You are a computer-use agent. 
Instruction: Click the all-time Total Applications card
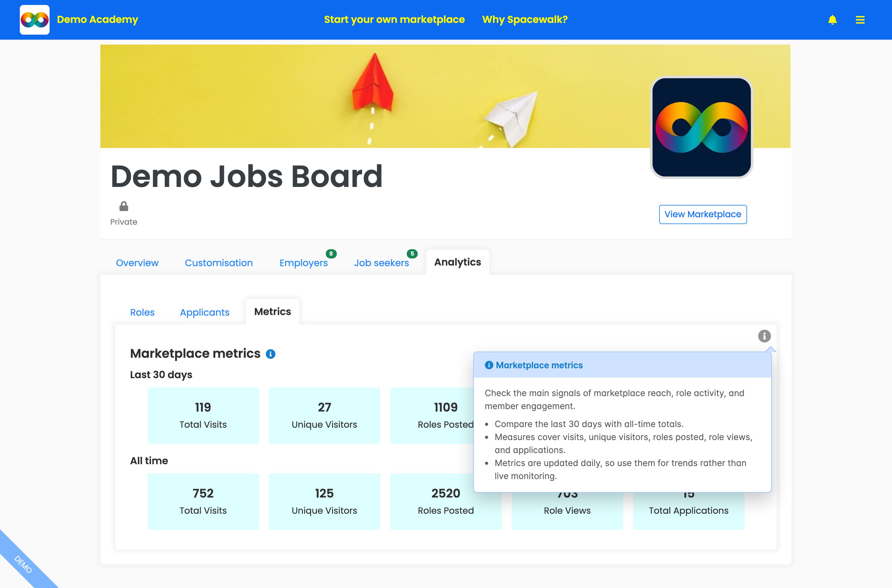click(689, 511)
